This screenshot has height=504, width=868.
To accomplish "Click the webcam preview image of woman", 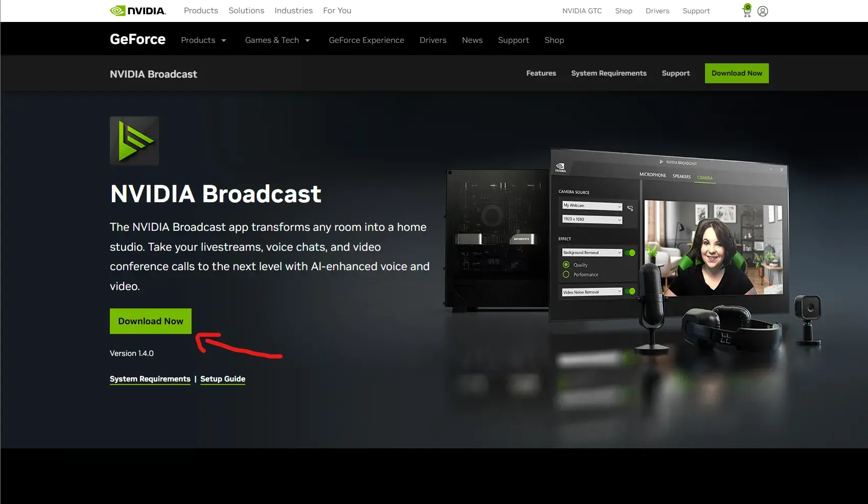I will (x=713, y=248).
